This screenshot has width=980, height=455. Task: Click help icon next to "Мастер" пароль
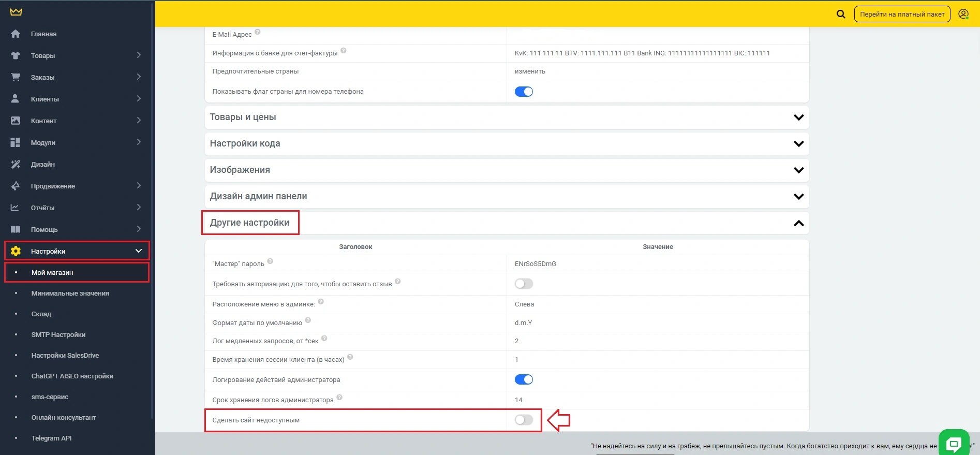270,261
